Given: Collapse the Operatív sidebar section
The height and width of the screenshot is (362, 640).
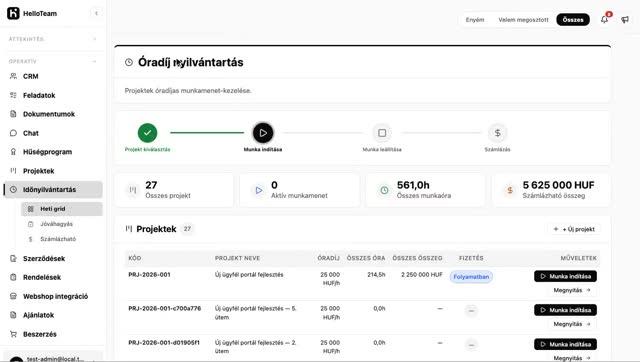Looking at the screenshot, I should (x=94, y=61).
